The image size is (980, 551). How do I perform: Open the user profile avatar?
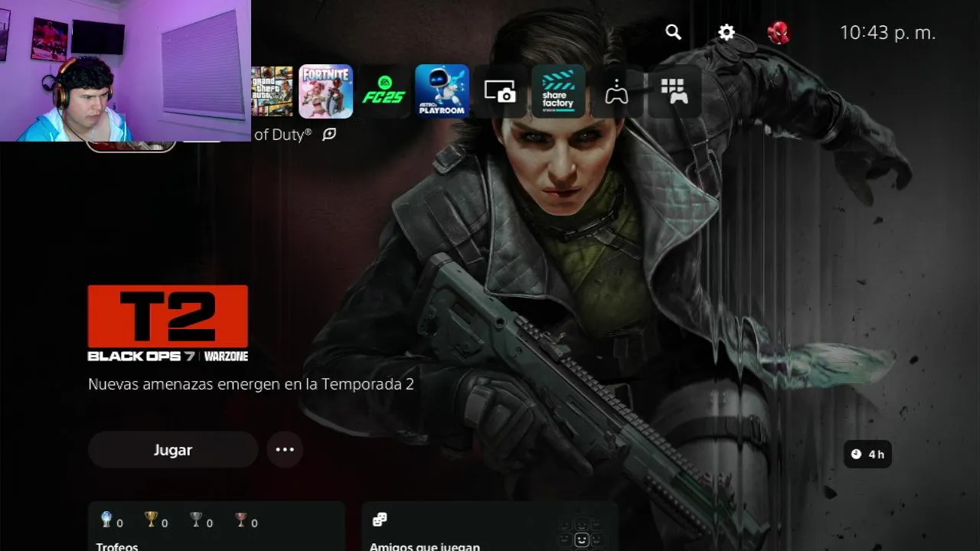779,32
